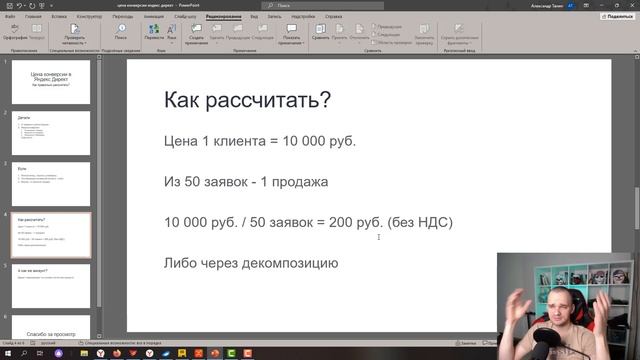
Task: Open Customize Quick Access Toolbar dropdown
Action: pos(51,6)
